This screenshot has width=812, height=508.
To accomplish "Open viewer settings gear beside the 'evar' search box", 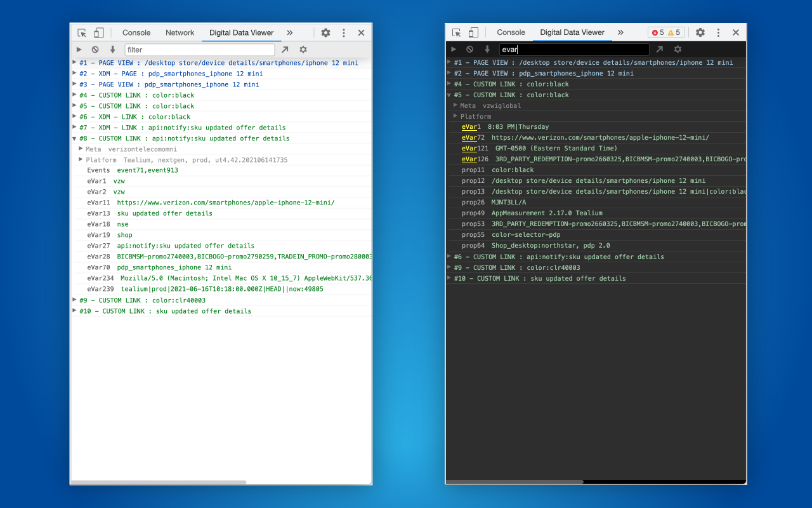I will coord(678,50).
